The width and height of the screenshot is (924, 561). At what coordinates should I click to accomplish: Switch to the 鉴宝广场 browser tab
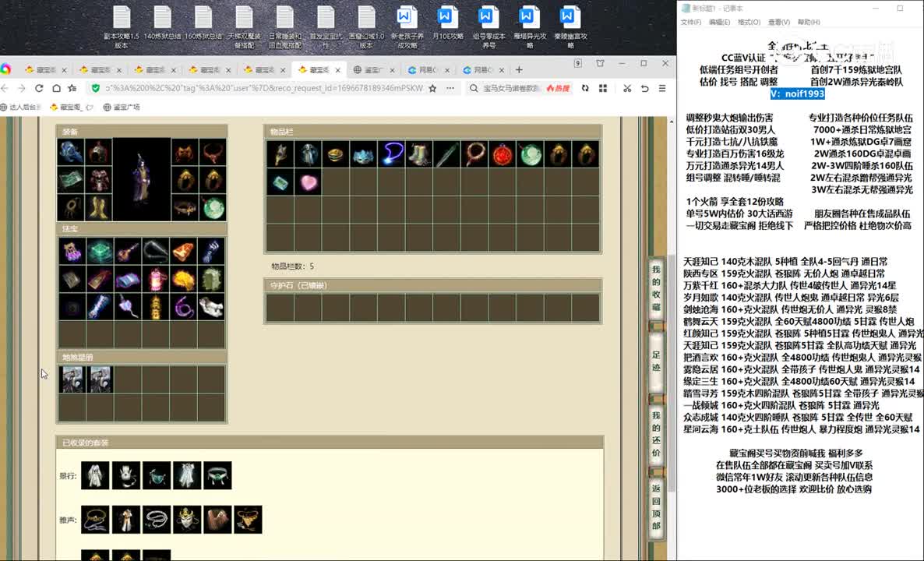pos(374,69)
